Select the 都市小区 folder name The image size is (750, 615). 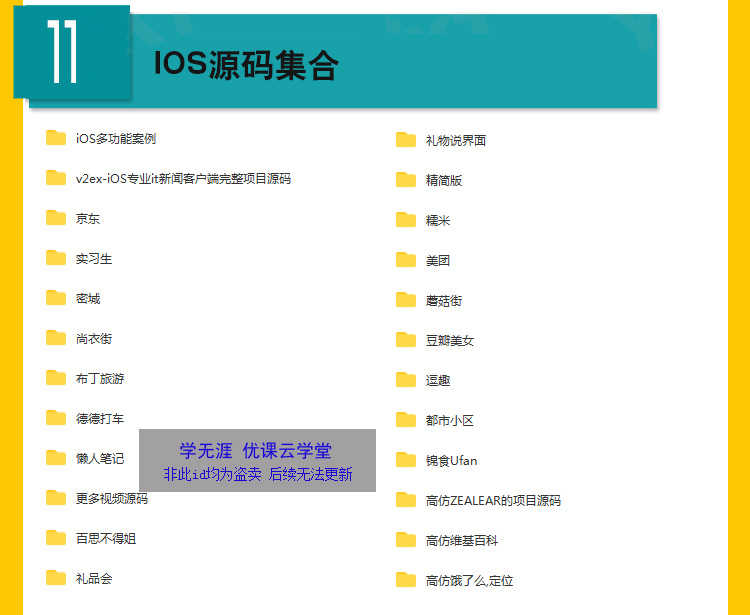[x=450, y=421]
